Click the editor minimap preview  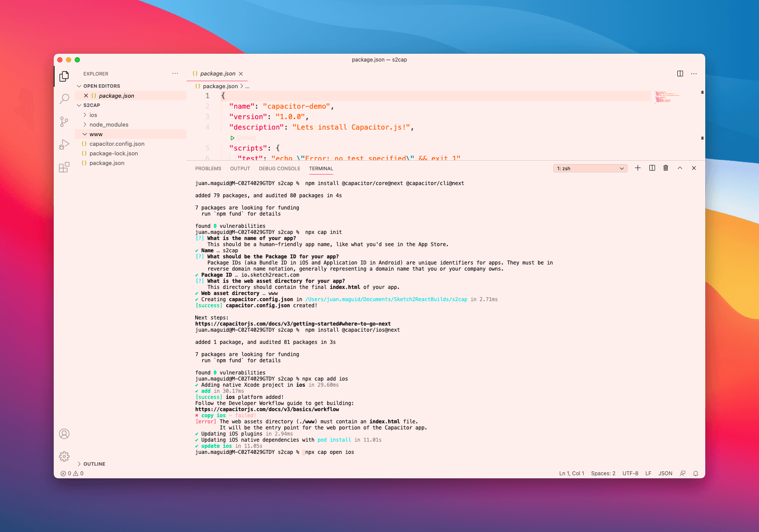666,97
